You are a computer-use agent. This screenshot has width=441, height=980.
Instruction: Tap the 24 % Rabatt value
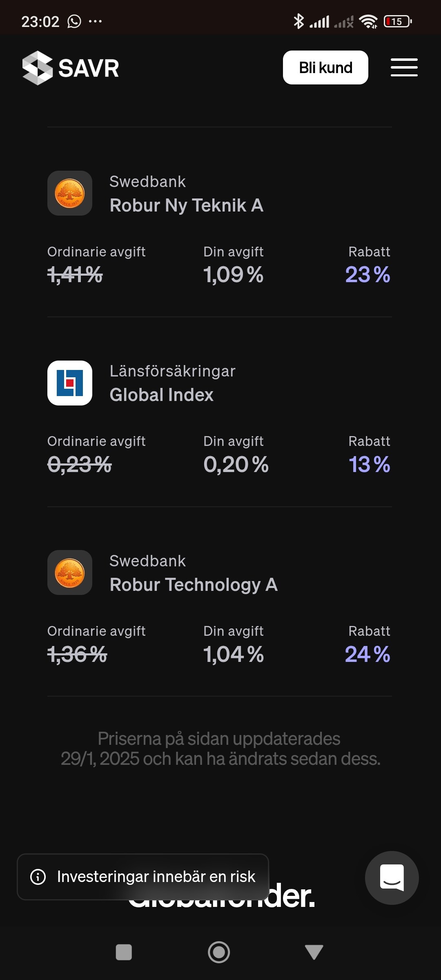367,654
